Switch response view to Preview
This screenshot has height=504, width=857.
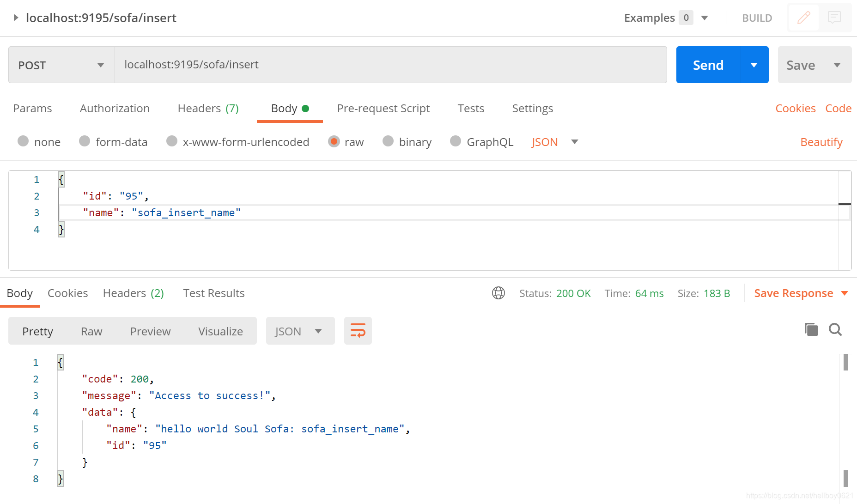click(150, 331)
